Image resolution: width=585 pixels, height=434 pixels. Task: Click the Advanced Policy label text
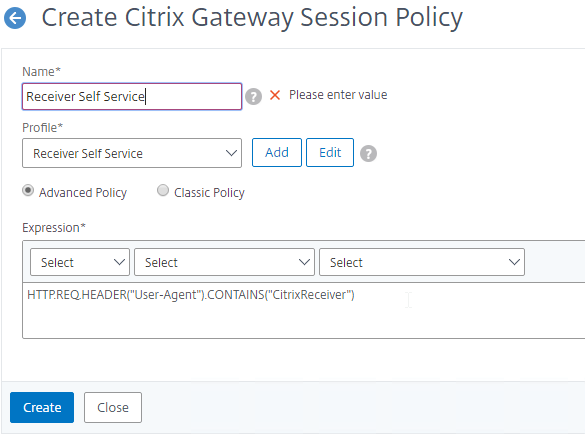tap(83, 193)
